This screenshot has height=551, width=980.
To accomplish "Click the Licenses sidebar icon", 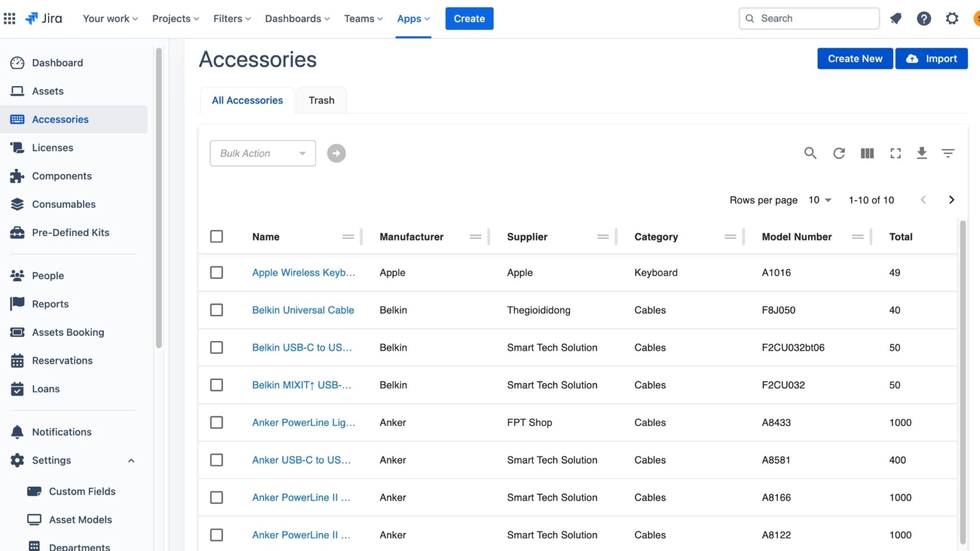I will click(17, 147).
